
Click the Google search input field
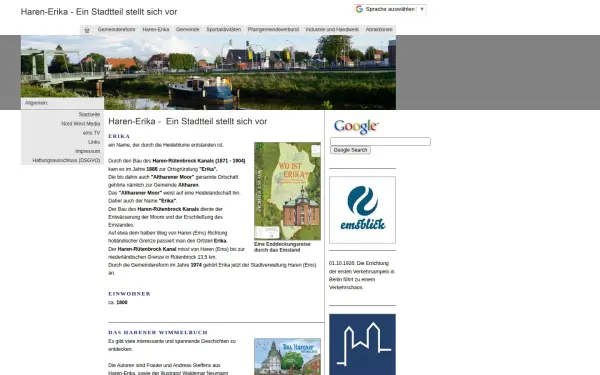click(x=380, y=142)
